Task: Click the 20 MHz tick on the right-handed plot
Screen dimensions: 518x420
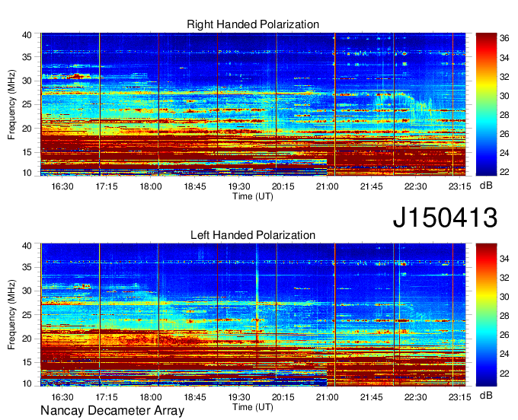Action: [27, 129]
